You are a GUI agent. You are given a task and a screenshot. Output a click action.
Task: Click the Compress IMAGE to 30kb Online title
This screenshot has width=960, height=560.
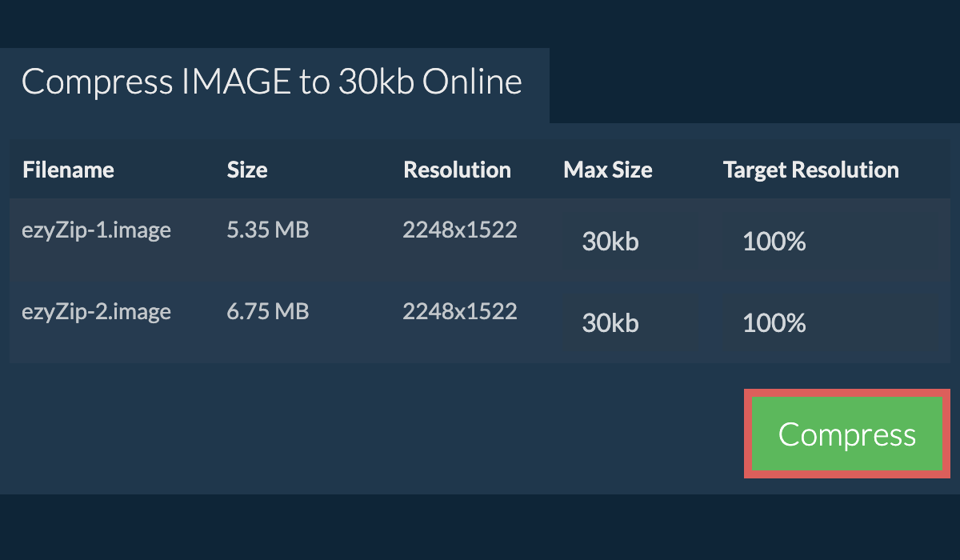pyautogui.click(x=272, y=80)
